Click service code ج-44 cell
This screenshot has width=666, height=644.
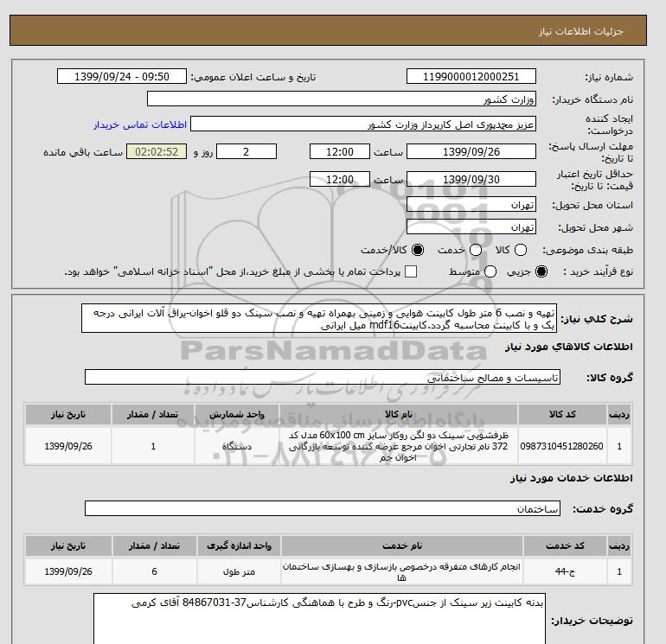[565, 571]
